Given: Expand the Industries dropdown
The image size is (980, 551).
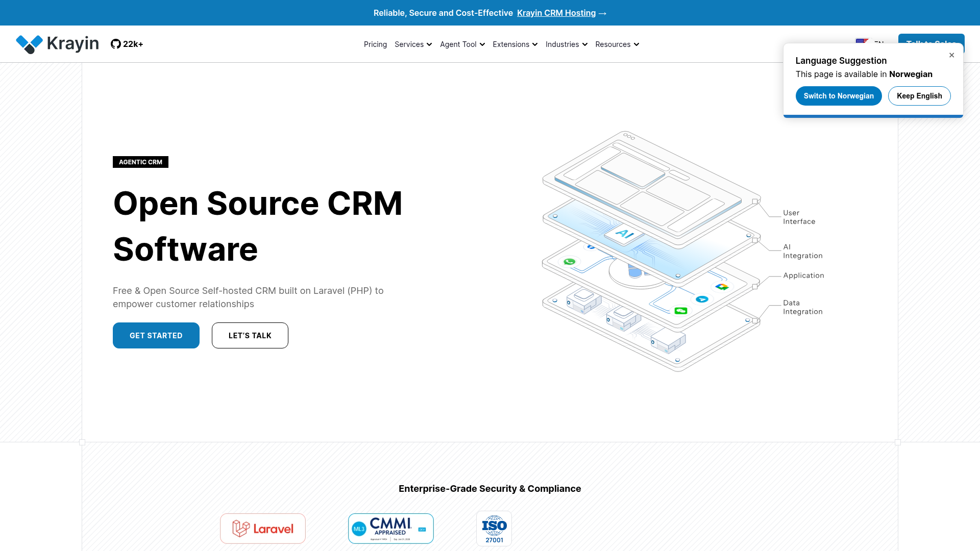Looking at the screenshot, I should [x=567, y=44].
